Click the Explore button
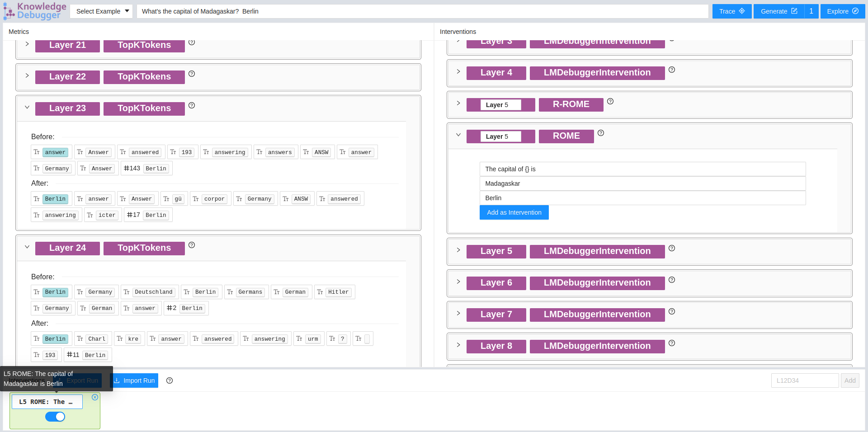Screen dimensions: 868x432 [843, 11]
